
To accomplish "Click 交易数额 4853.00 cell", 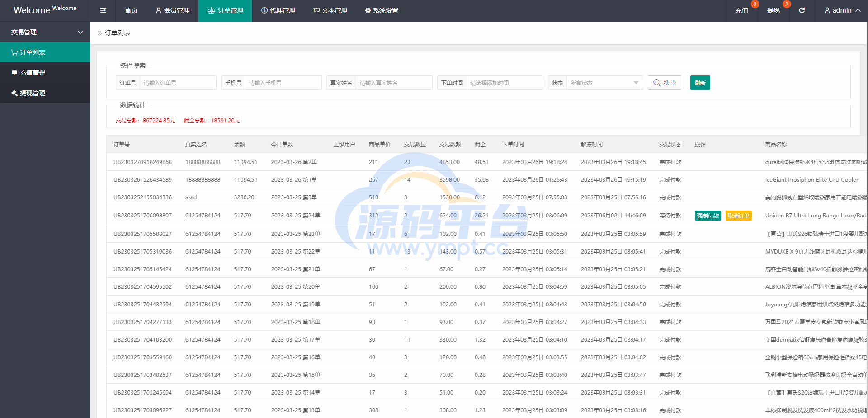I will click(x=449, y=162).
